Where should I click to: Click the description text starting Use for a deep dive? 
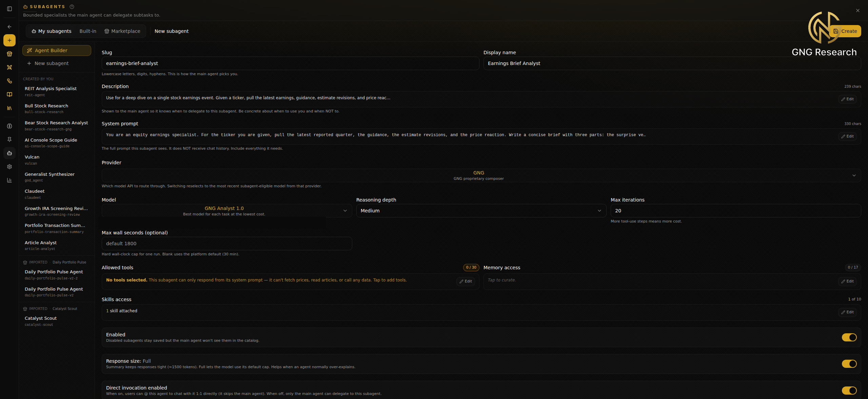[x=248, y=98]
